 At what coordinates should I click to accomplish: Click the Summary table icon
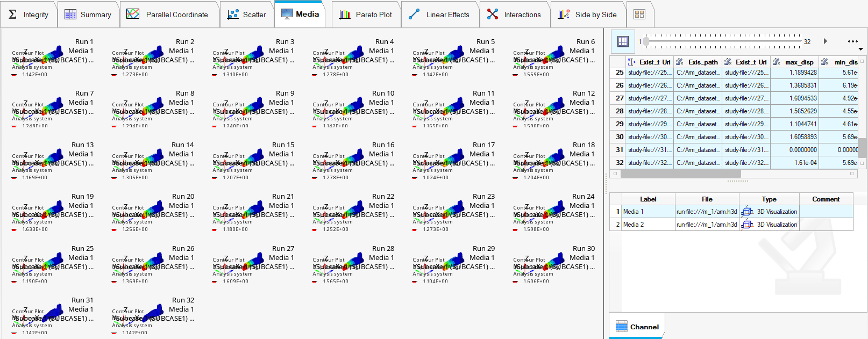(70, 15)
